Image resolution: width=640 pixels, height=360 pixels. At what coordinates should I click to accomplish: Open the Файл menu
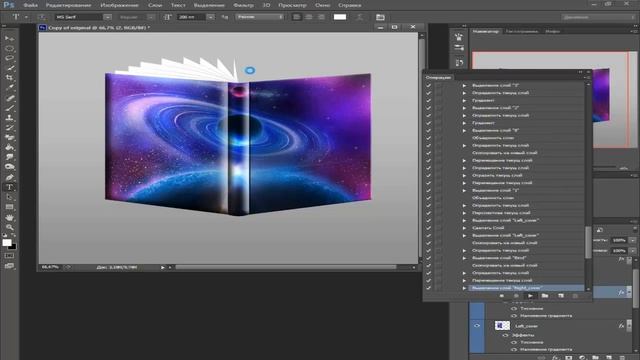point(30,5)
